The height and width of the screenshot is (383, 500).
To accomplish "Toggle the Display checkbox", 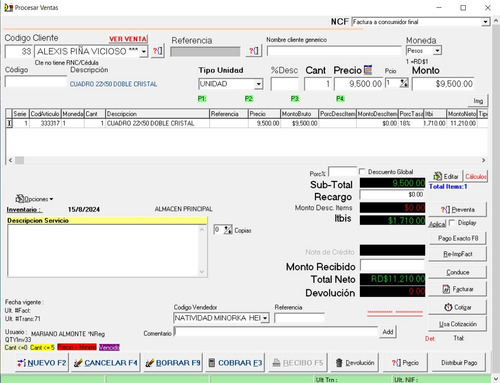I will coord(452,222).
